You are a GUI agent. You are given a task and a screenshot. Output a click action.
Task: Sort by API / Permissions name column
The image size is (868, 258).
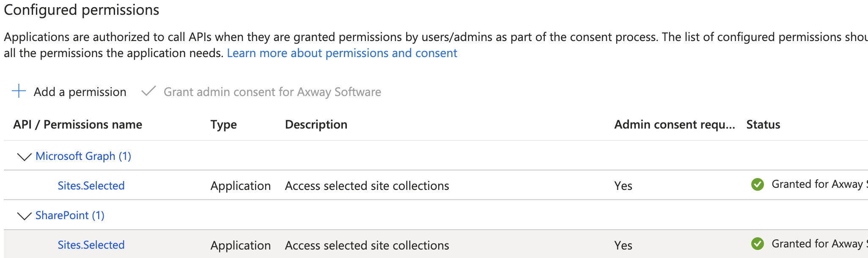(x=77, y=124)
